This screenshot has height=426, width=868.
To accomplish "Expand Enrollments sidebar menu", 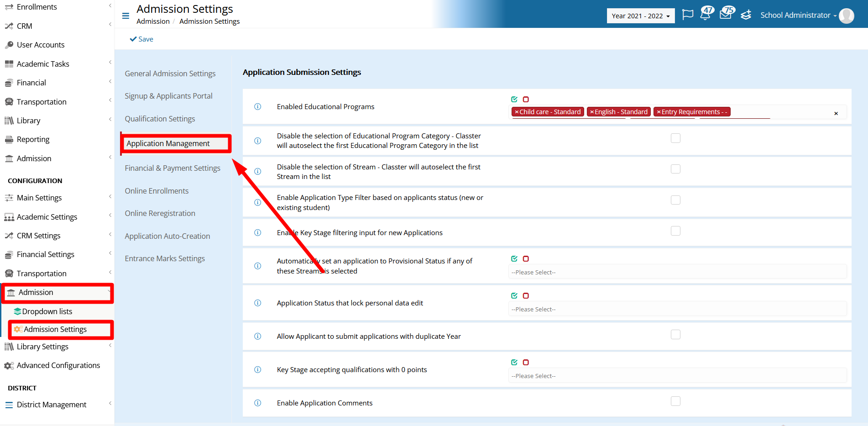I will pyautogui.click(x=57, y=7).
